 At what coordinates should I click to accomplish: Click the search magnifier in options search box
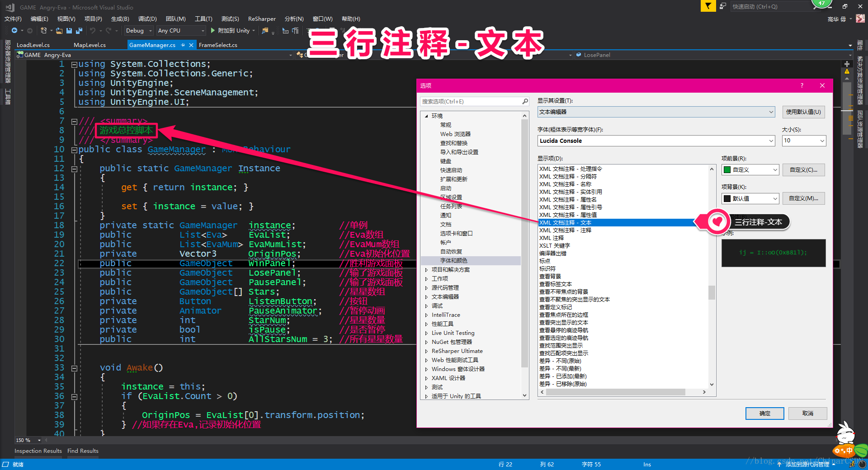coord(525,101)
